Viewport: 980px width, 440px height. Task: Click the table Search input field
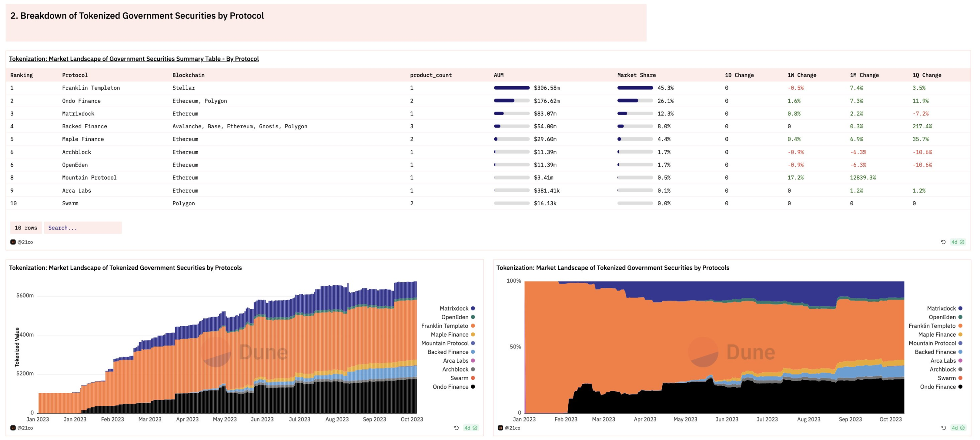click(83, 228)
